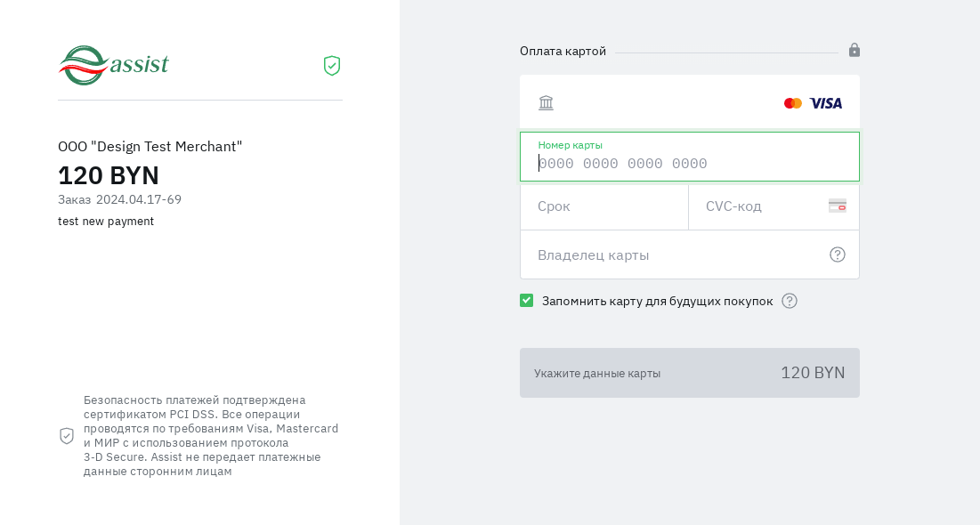The image size is (980, 525).
Task: Click the padlock icon beside Оплата картой
Action: pyautogui.click(x=854, y=51)
